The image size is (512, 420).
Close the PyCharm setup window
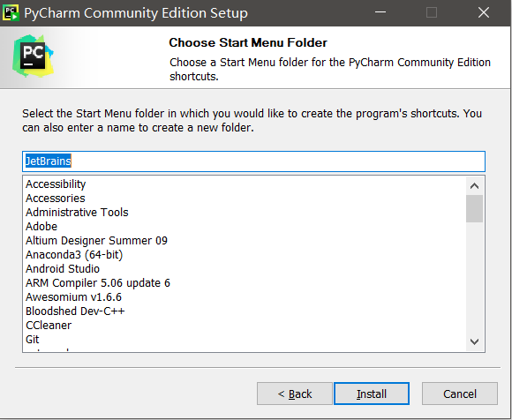pos(483,12)
